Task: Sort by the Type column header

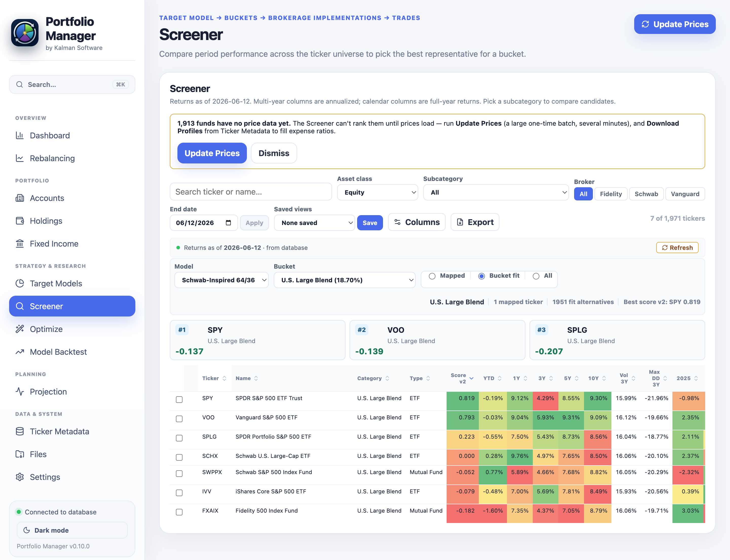Action: (420, 378)
